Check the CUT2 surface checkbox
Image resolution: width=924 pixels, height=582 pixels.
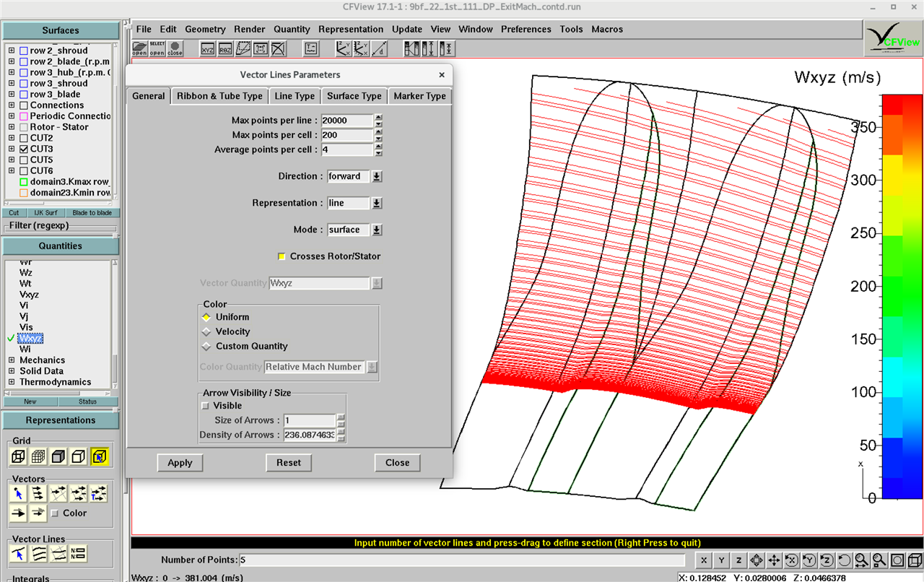[24, 138]
